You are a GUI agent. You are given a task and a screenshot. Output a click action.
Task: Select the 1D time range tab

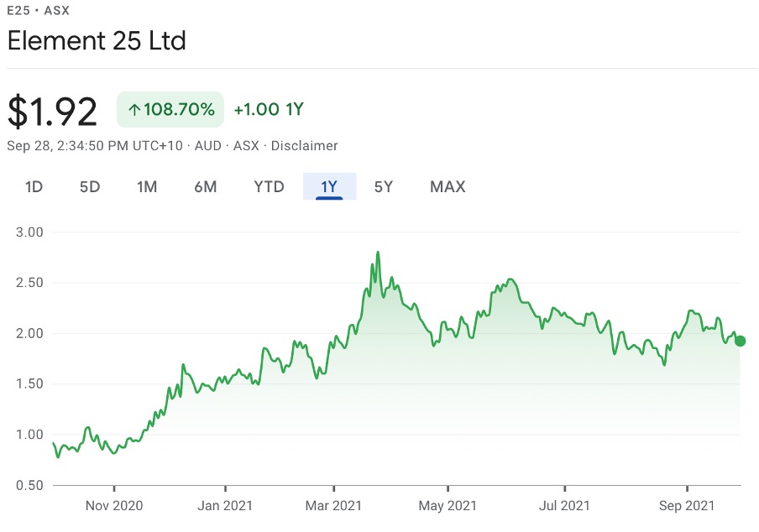tap(34, 186)
